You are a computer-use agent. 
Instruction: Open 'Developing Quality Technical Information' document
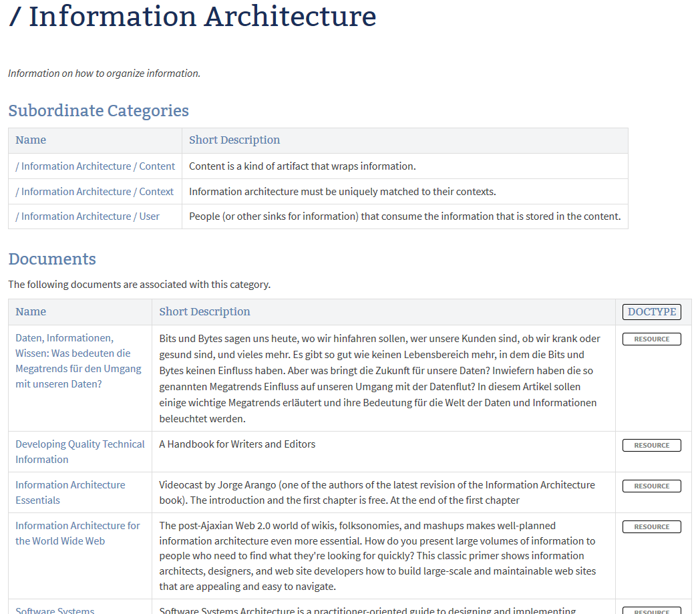[x=80, y=452]
